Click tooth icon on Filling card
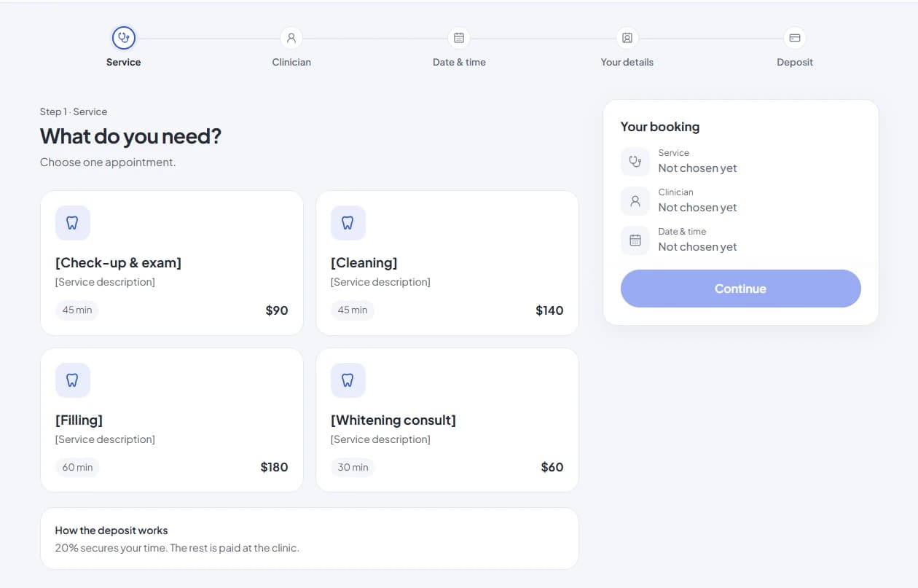Screen dimensions: 918x588 tap(73, 380)
